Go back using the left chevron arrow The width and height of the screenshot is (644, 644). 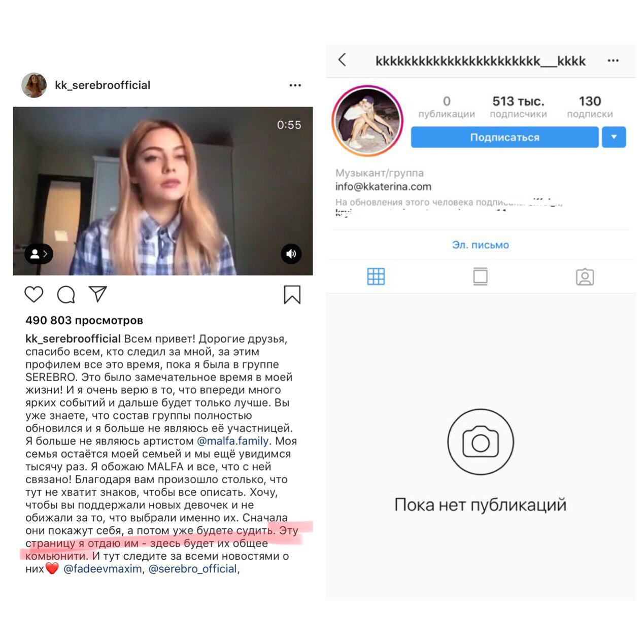click(343, 60)
